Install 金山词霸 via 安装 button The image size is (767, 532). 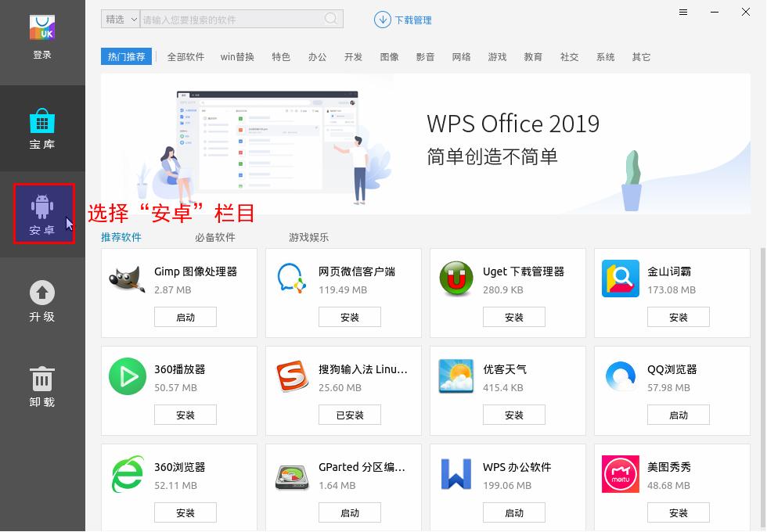point(679,318)
